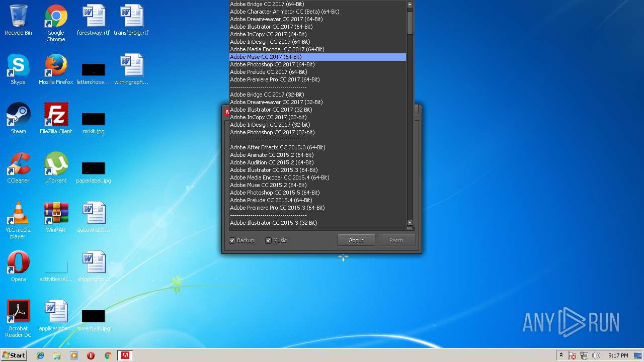Launch VLC media player shortcut

tap(18, 221)
